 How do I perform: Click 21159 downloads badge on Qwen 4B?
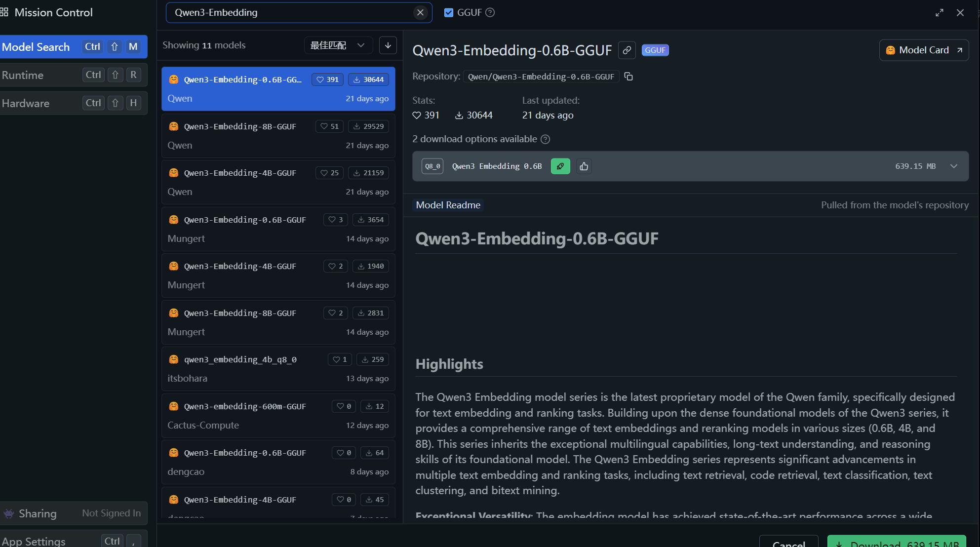pyautogui.click(x=368, y=173)
